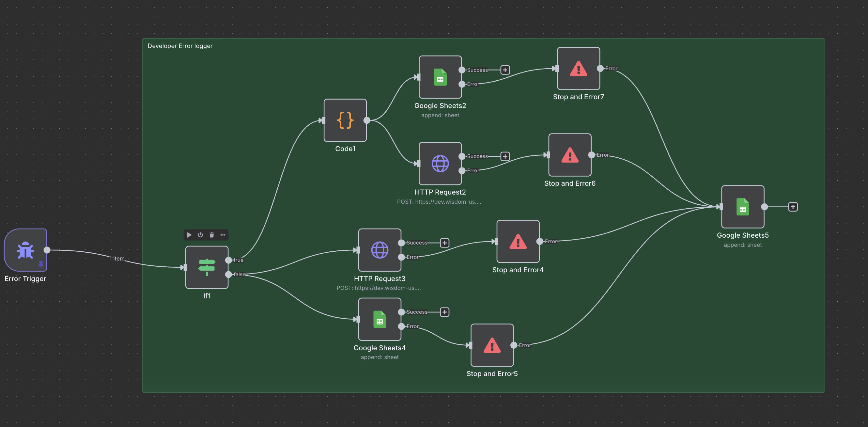
Task: Add node after HTTP Request2 Success output
Action: click(x=505, y=156)
